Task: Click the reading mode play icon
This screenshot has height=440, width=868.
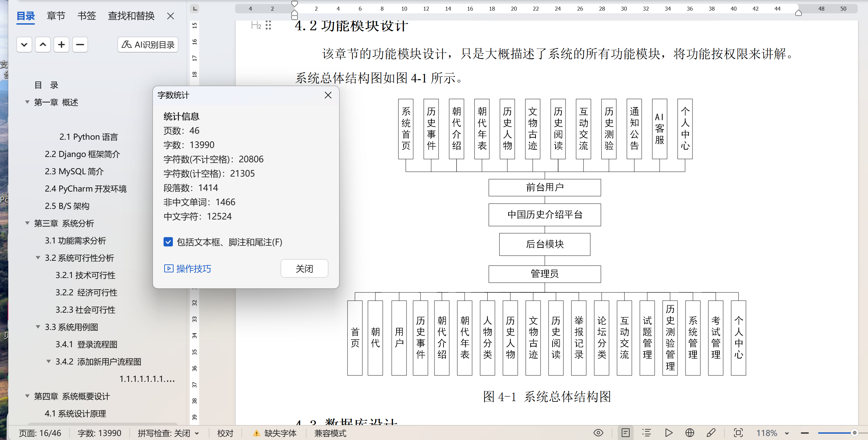Action: (x=669, y=433)
